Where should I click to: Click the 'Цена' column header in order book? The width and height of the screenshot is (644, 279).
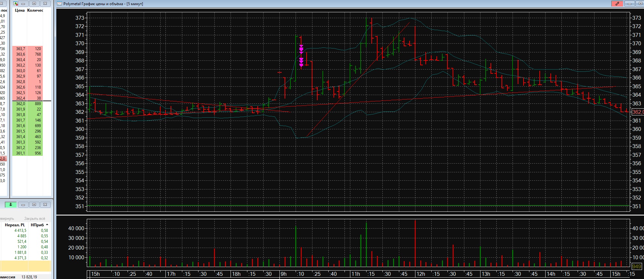(19, 10)
